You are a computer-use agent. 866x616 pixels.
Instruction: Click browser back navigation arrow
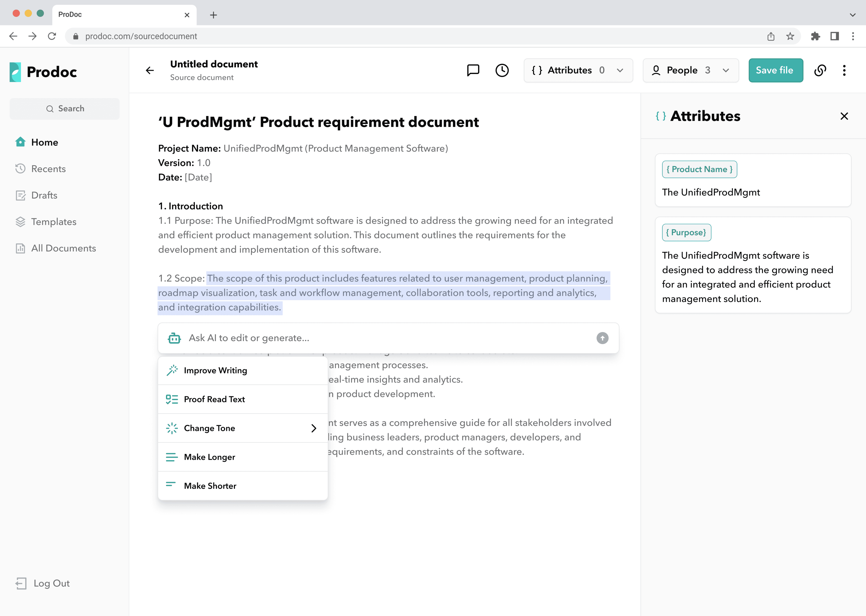pyautogui.click(x=13, y=36)
